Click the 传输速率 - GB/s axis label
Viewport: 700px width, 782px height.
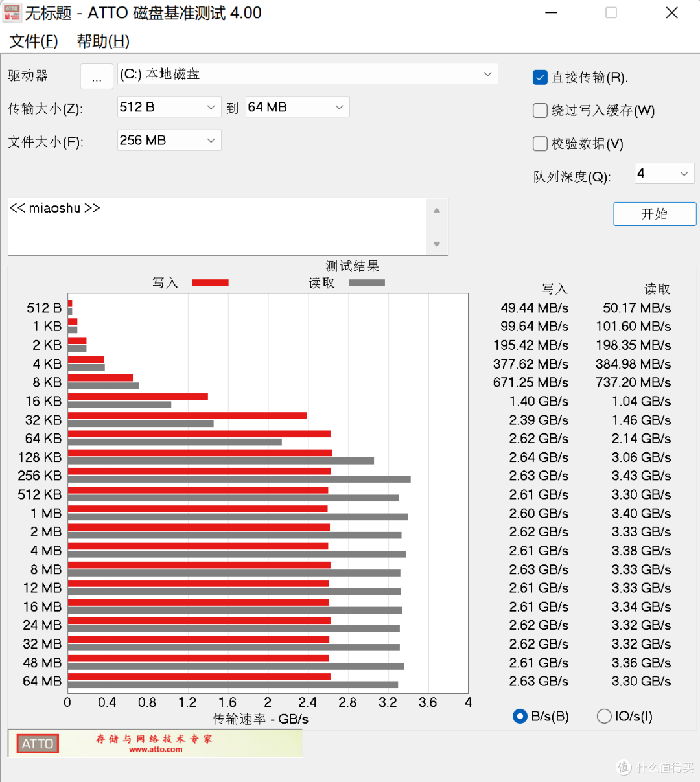261,719
